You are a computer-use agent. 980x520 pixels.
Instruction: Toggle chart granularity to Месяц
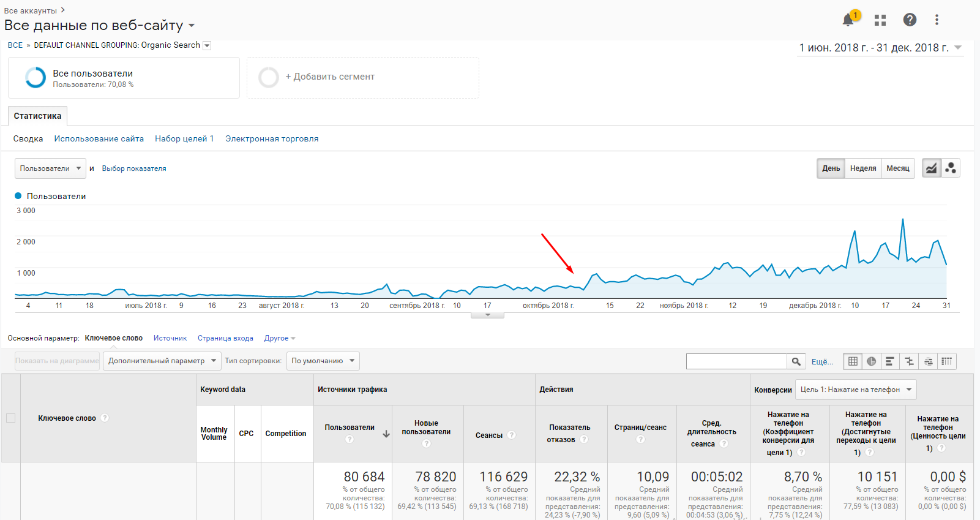(x=897, y=168)
